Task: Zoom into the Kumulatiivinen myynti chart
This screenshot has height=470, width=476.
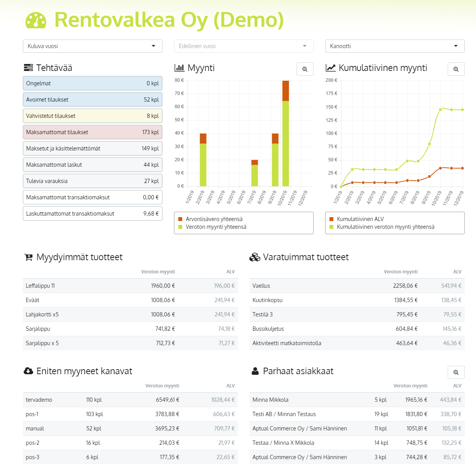Action: (x=456, y=69)
